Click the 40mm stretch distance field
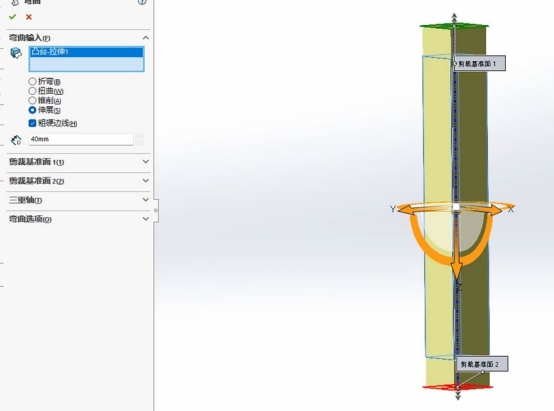 (81, 139)
